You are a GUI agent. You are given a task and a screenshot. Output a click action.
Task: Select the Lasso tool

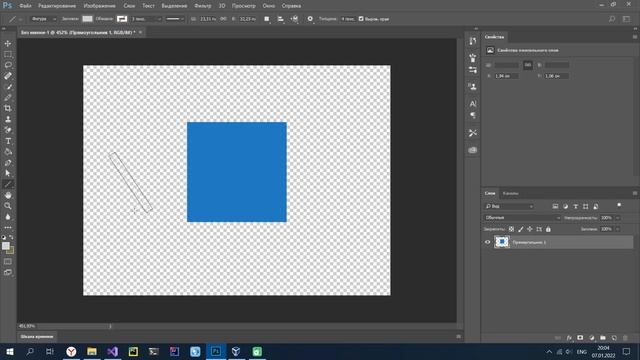tap(8, 65)
